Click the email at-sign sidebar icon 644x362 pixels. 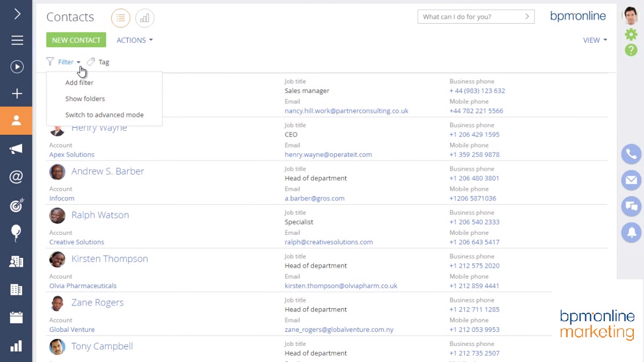pos(16,177)
